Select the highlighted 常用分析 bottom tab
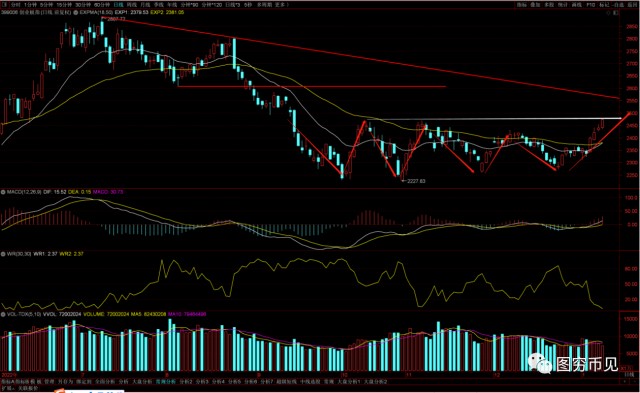Image resolution: width=640 pixels, height=393 pixels. tap(166, 382)
